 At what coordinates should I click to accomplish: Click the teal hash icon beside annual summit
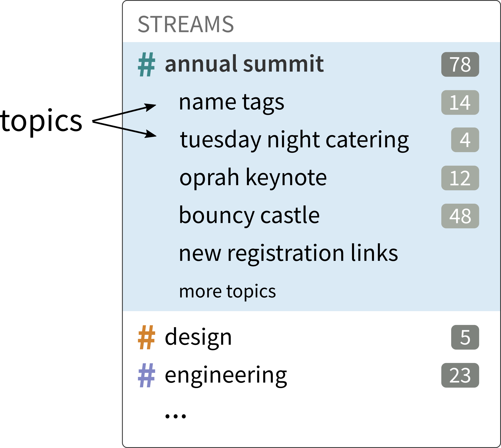click(x=147, y=64)
